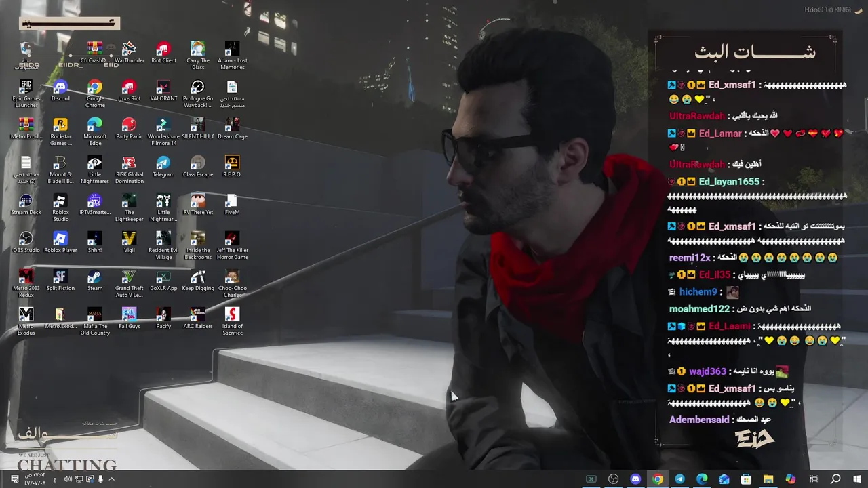Open Wondershare Filmora 14 desktop shortcut

point(163,132)
